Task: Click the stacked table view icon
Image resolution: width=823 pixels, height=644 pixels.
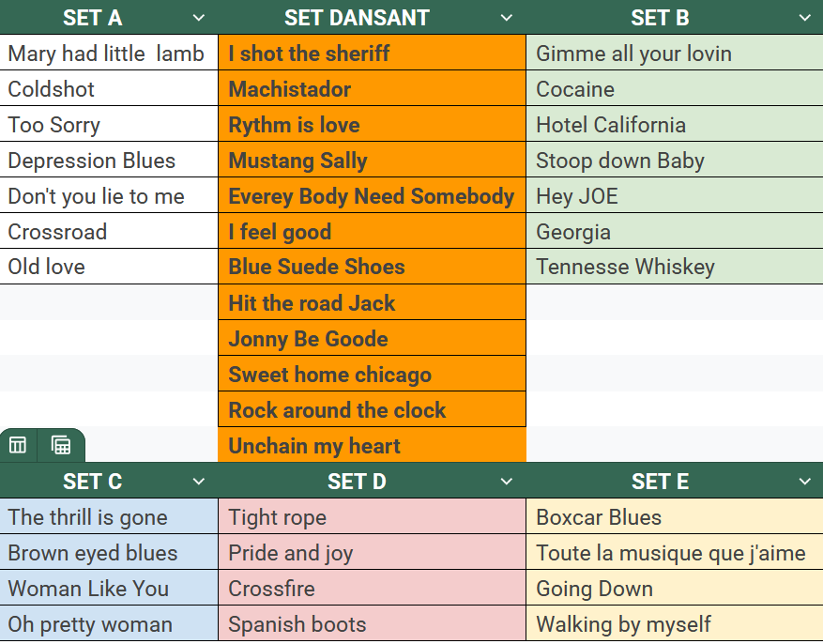Action: [61, 445]
